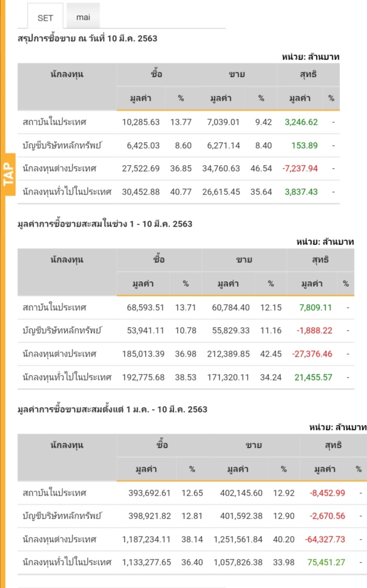Click the green net value 7,809.11
Screen dimensions: 367x588
[x=313, y=308]
